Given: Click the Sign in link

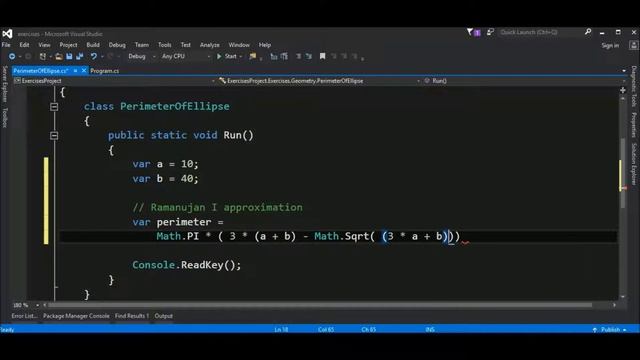Looking at the screenshot, I should [610, 45].
